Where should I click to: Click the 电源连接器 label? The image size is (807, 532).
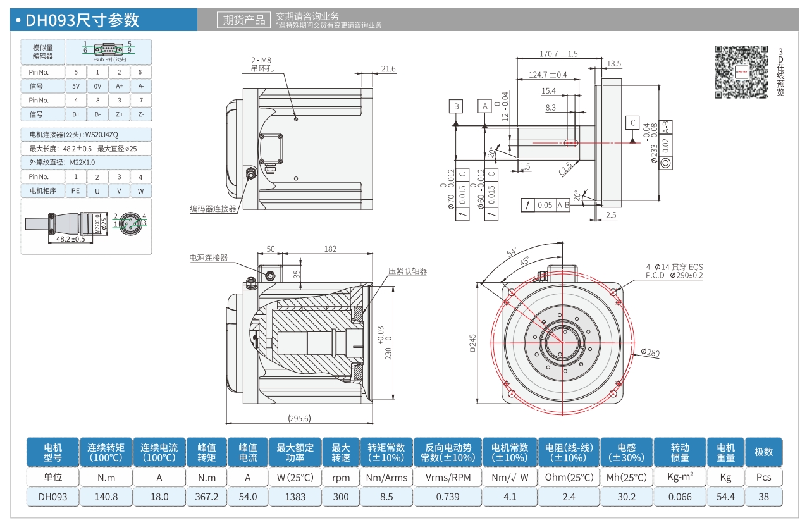(209, 258)
